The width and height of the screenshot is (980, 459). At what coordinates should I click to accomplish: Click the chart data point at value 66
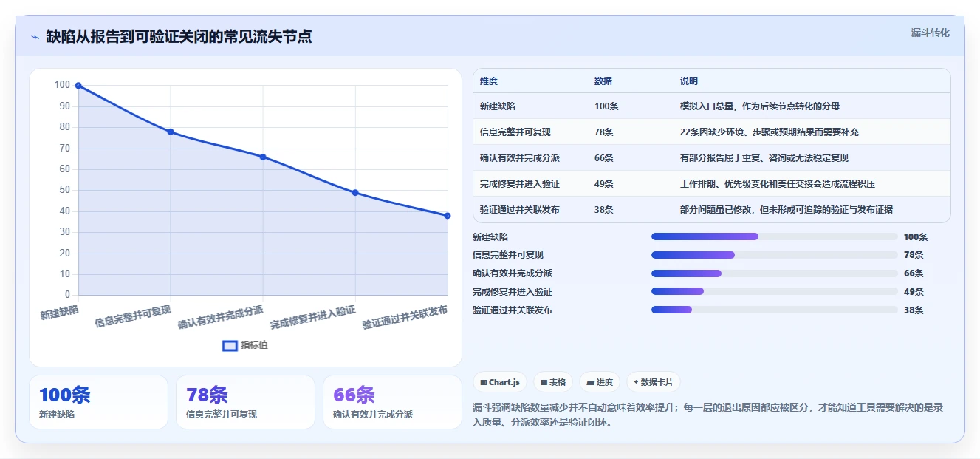click(263, 157)
